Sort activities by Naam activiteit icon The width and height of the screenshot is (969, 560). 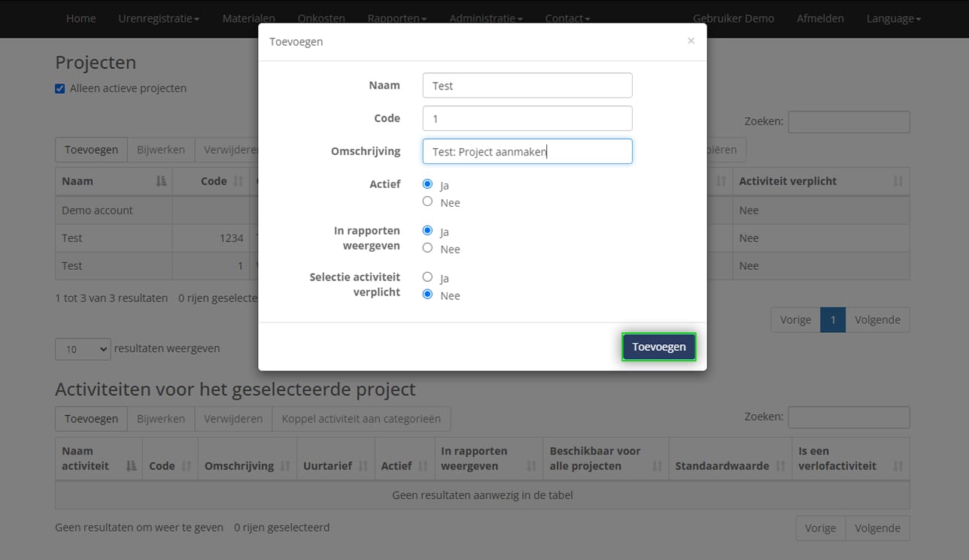132,466
